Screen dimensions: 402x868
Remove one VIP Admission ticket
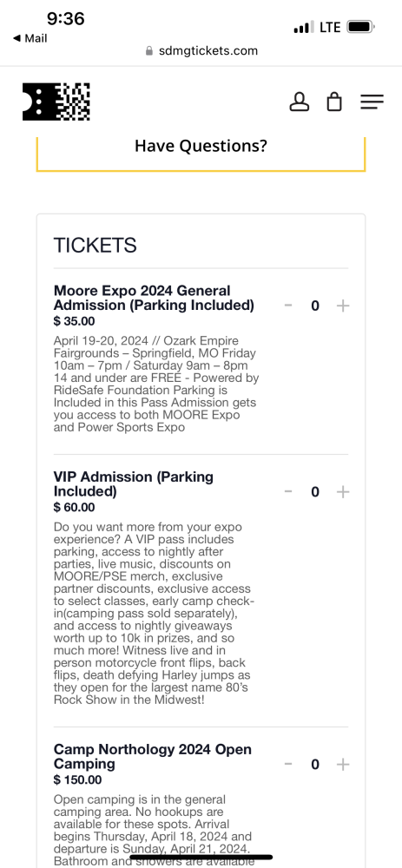pos(288,491)
